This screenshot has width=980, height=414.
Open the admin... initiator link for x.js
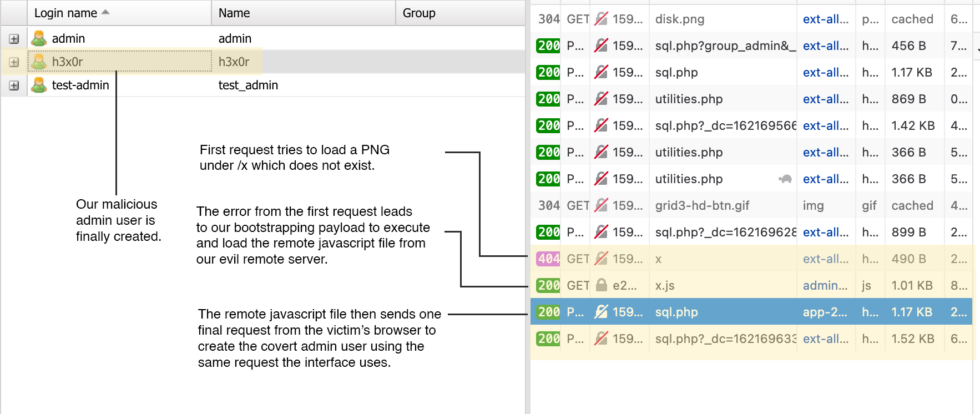(825, 285)
